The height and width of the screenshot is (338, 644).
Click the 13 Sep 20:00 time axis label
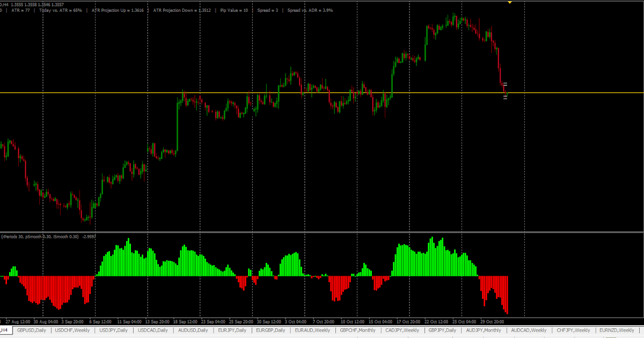point(158,322)
